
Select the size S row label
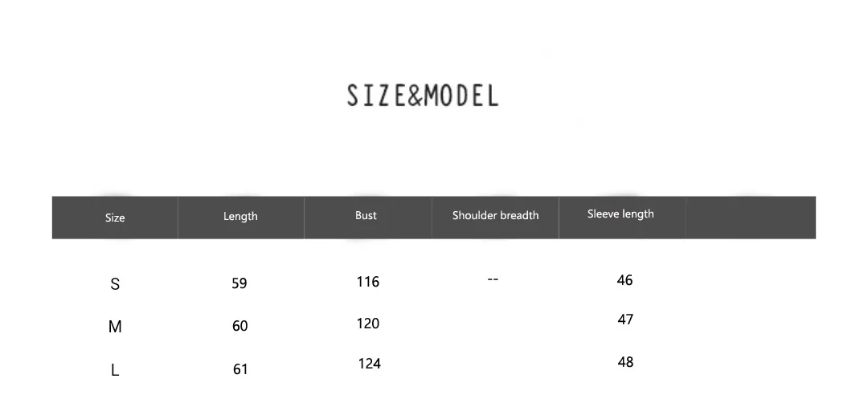(115, 284)
